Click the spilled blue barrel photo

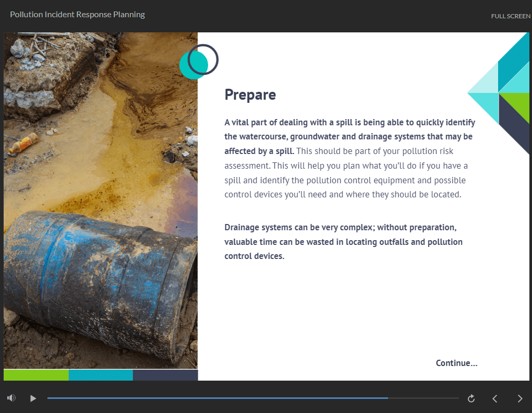(101, 200)
